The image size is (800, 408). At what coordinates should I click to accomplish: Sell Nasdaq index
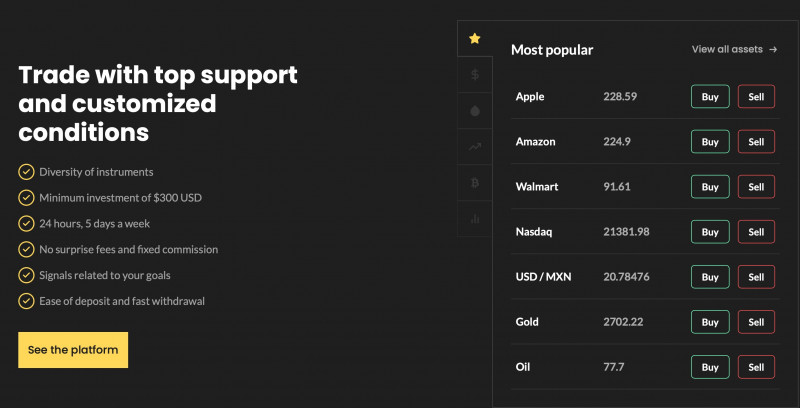(x=756, y=232)
